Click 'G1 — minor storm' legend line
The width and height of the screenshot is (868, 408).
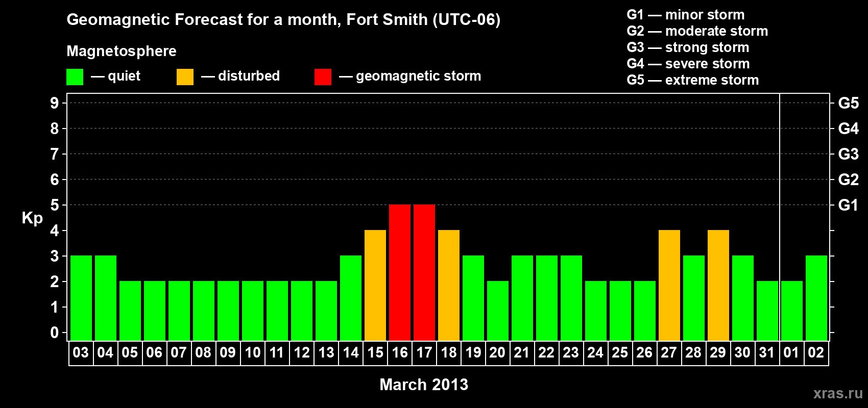pos(686,15)
